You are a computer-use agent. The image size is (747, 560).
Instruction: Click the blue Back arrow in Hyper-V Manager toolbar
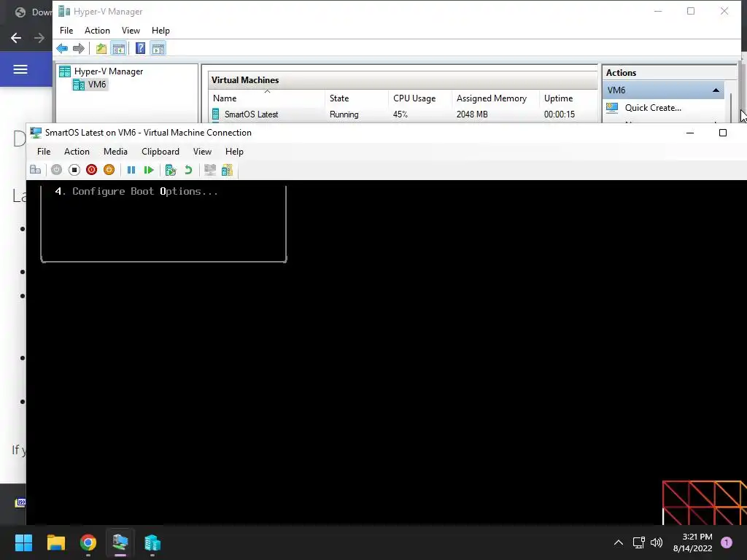[x=62, y=48]
